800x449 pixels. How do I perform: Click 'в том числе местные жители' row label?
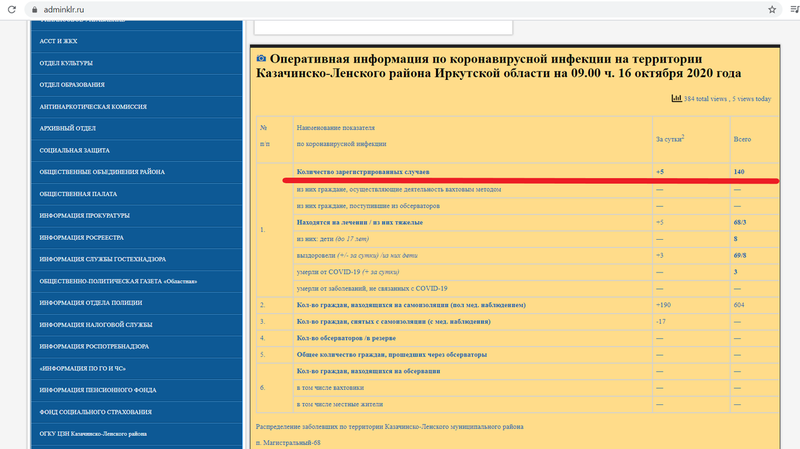340,405
